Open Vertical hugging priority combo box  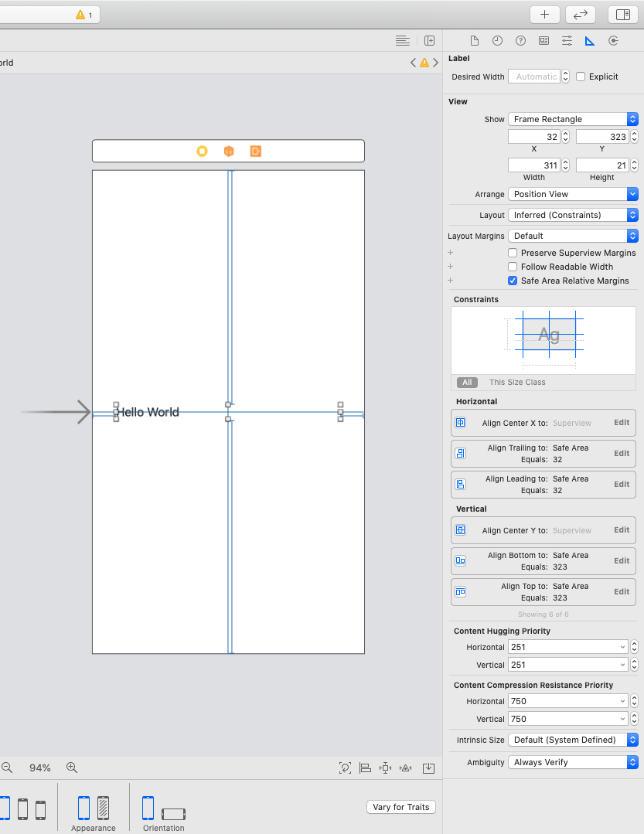click(568, 665)
